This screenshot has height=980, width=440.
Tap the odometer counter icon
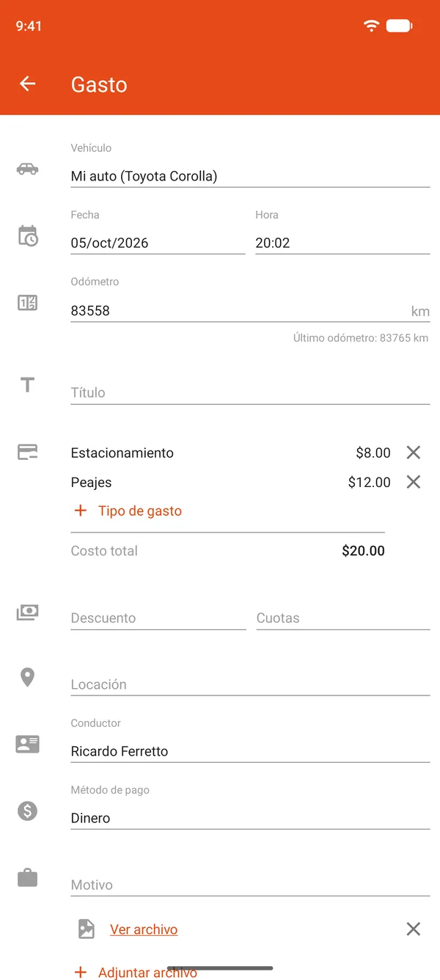coord(27,302)
